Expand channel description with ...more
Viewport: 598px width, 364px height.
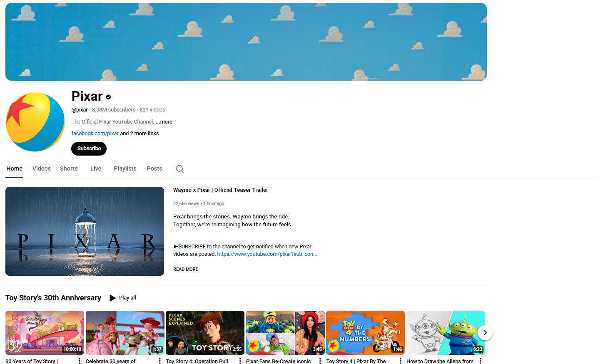click(164, 122)
